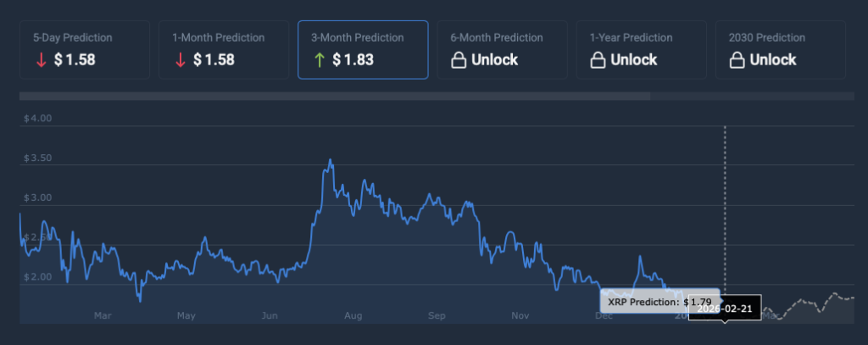Open the 3-Month Prediction heading

click(x=359, y=38)
